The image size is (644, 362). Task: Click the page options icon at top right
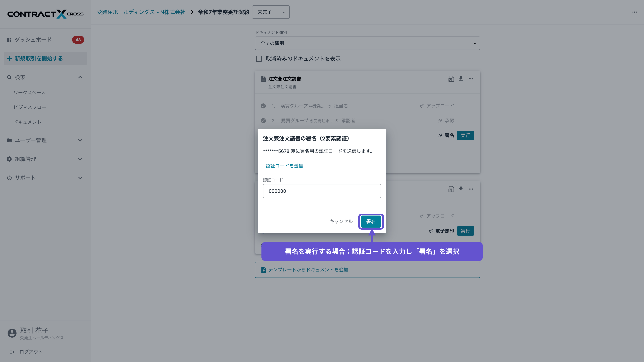coord(634,12)
